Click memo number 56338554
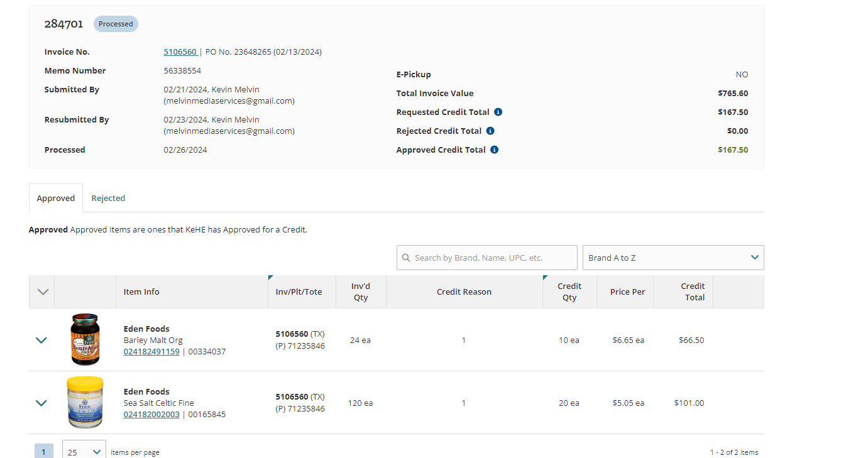 pos(182,70)
